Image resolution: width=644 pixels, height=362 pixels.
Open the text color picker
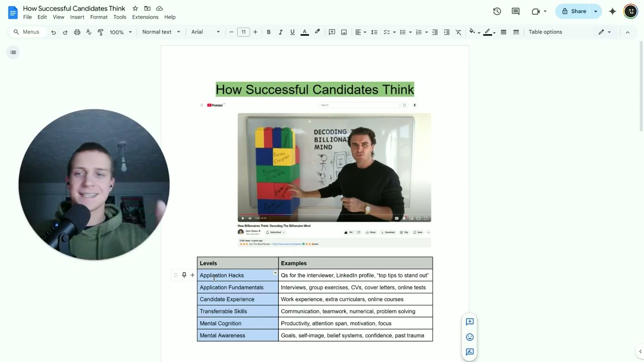click(304, 32)
